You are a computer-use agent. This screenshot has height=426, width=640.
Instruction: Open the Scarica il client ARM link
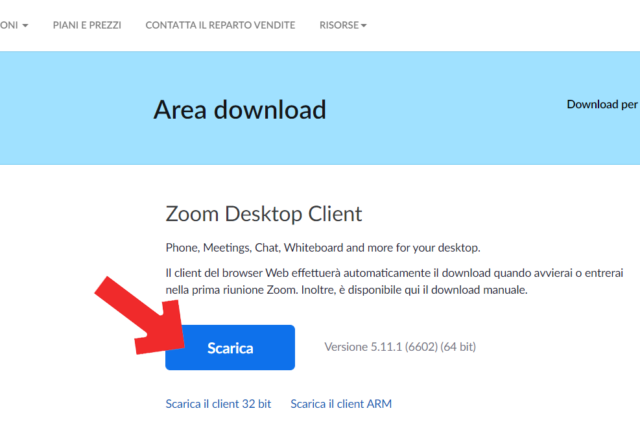341,404
